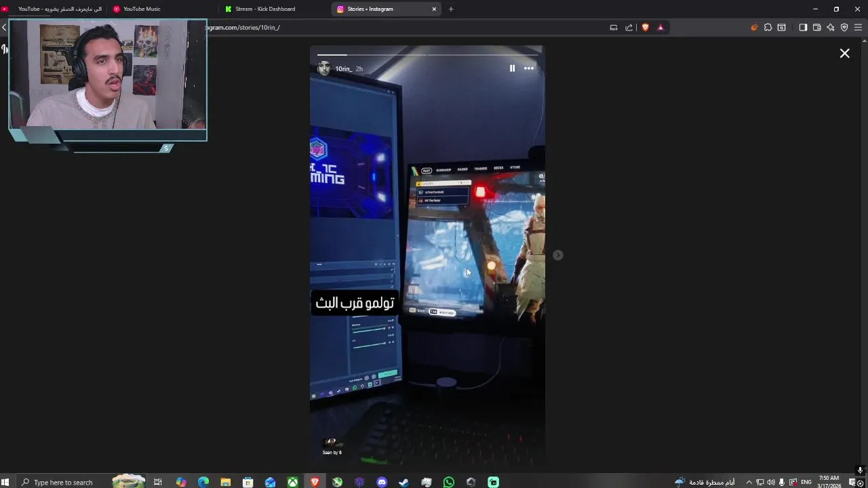The height and width of the screenshot is (488, 868).
Task: Close the Instagram story viewer
Action: [x=844, y=53]
